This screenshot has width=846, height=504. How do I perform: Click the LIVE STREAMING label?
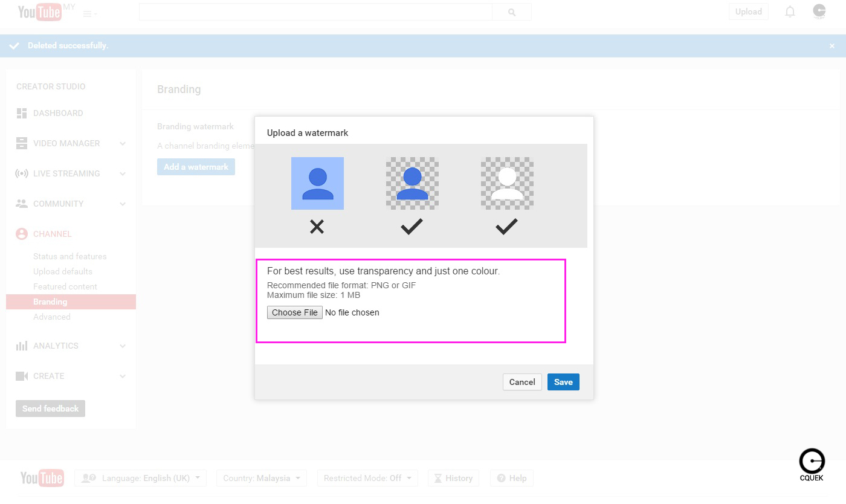pyautogui.click(x=66, y=173)
